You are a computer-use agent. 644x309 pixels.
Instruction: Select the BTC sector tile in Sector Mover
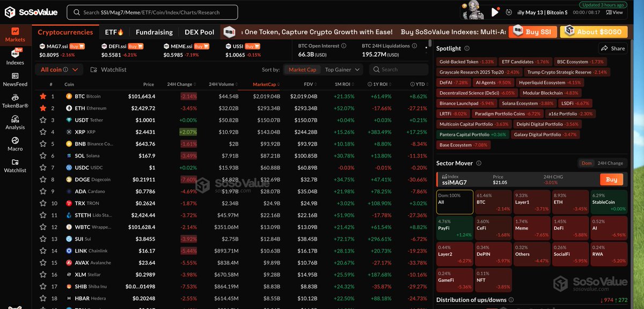click(493, 202)
